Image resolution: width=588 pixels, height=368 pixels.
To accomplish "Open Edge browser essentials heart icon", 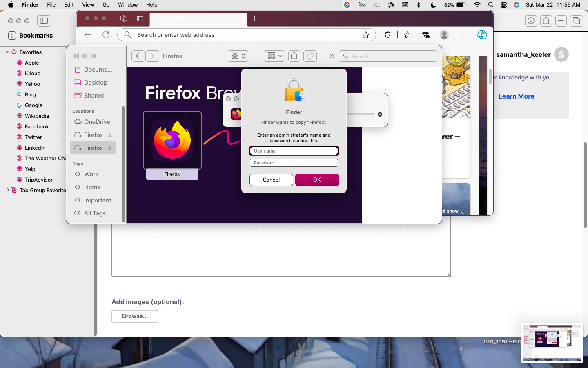I will [426, 35].
